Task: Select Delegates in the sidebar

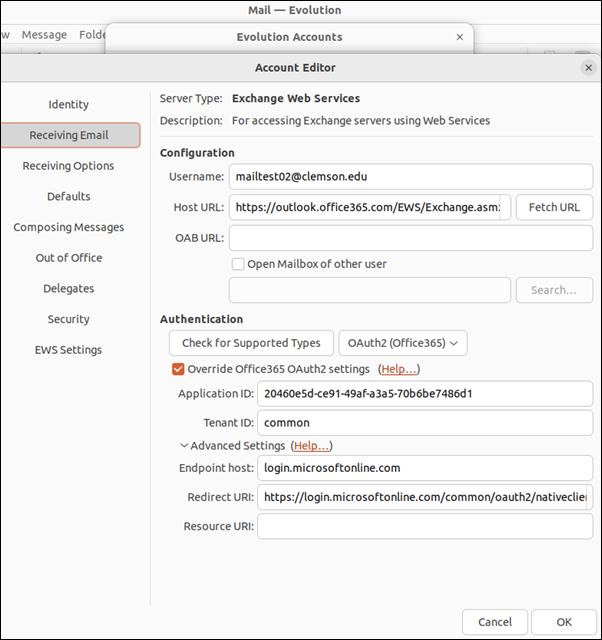Action: point(69,289)
